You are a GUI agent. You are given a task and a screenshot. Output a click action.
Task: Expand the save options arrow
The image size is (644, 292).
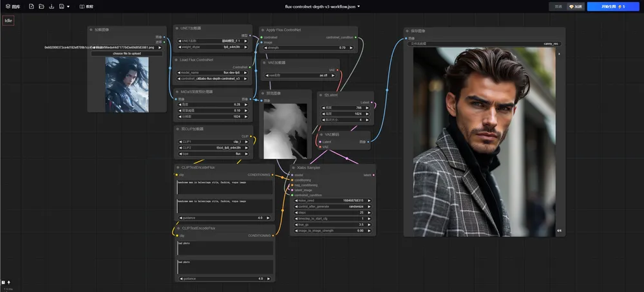[68, 6]
